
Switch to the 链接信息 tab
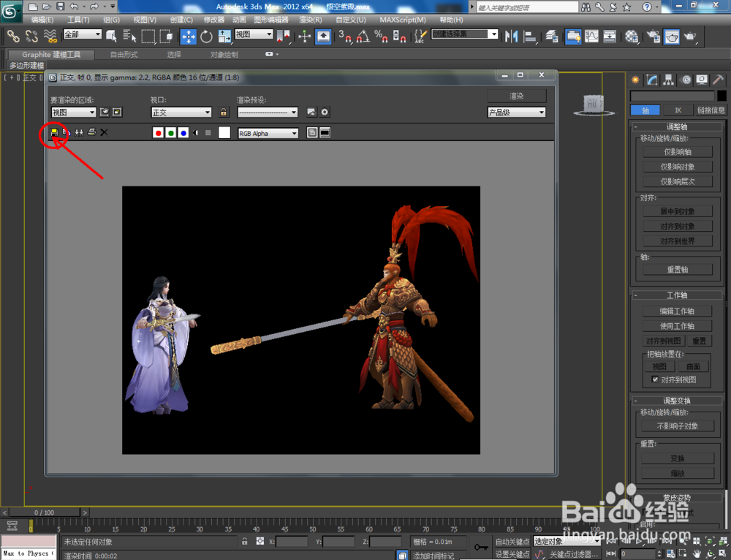(711, 110)
